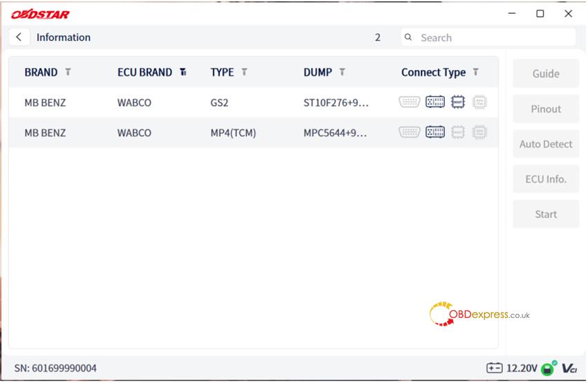Click OBD connector icon in GS2 row

tap(409, 102)
